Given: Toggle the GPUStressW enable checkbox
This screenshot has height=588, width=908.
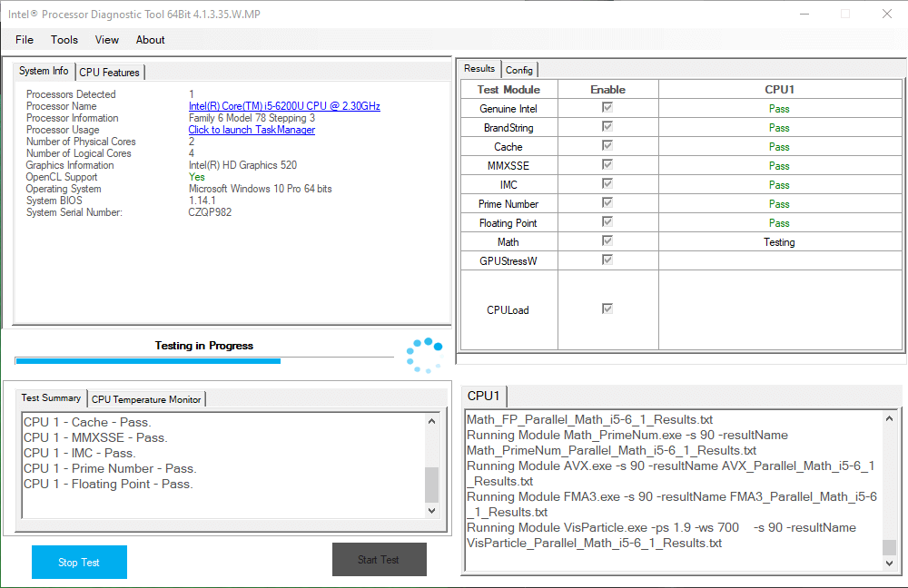Looking at the screenshot, I should pyautogui.click(x=607, y=260).
